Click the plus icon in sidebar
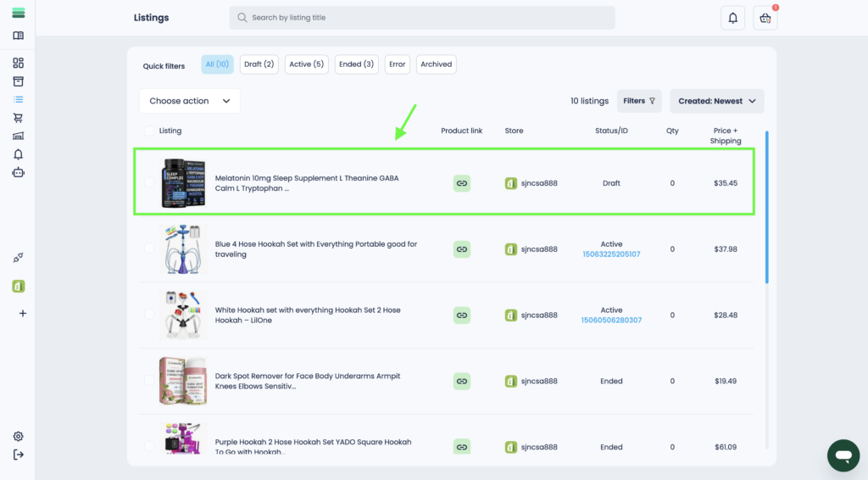This screenshot has height=480, width=868. [22, 313]
